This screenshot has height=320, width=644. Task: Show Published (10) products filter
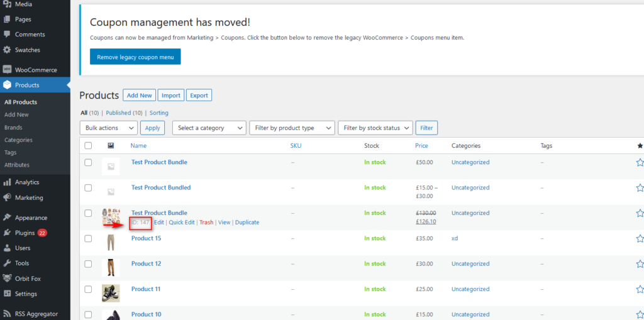(x=124, y=113)
